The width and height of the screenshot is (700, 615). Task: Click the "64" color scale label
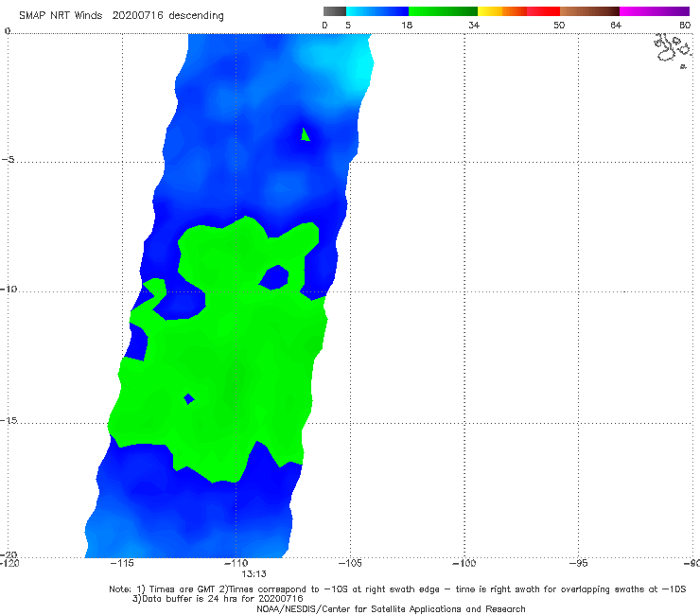tap(616, 25)
